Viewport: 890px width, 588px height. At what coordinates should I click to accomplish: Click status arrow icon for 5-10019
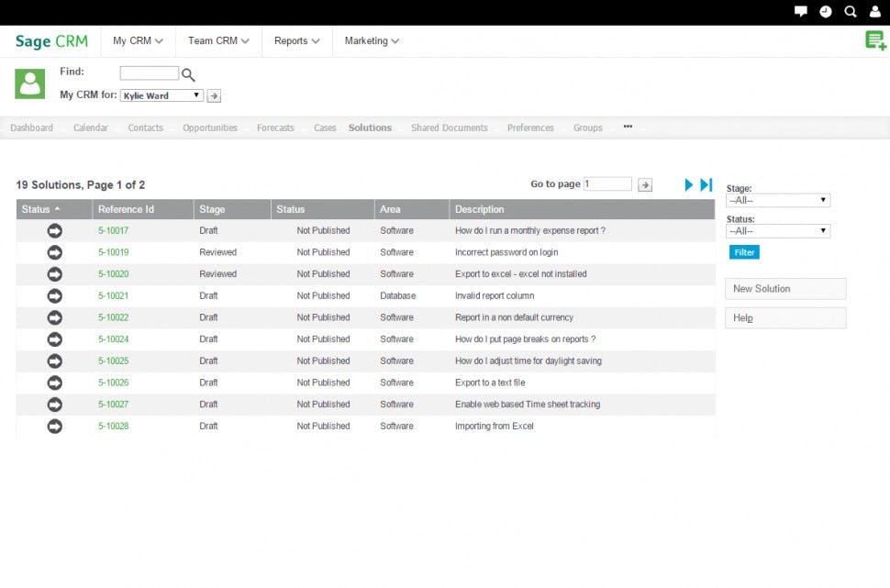[54, 252]
